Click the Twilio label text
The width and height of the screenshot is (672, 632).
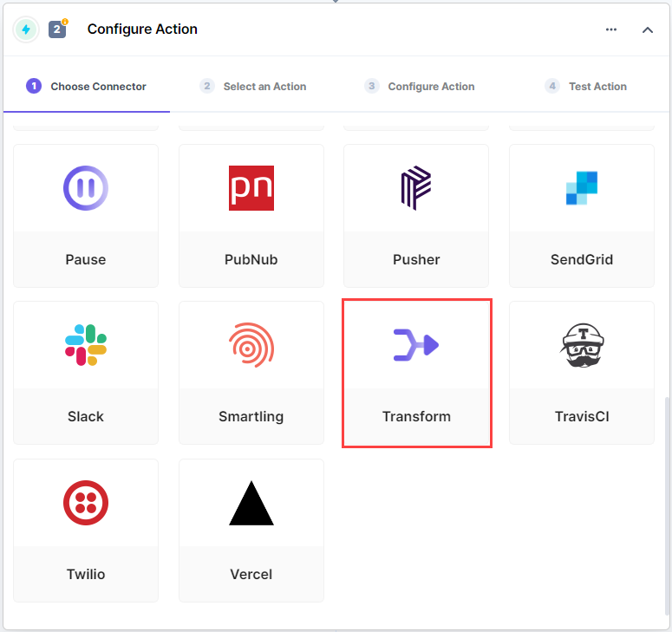click(x=86, y=574)
